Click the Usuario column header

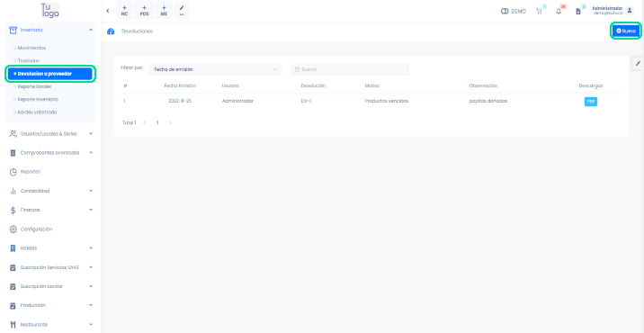pos(230,85)
